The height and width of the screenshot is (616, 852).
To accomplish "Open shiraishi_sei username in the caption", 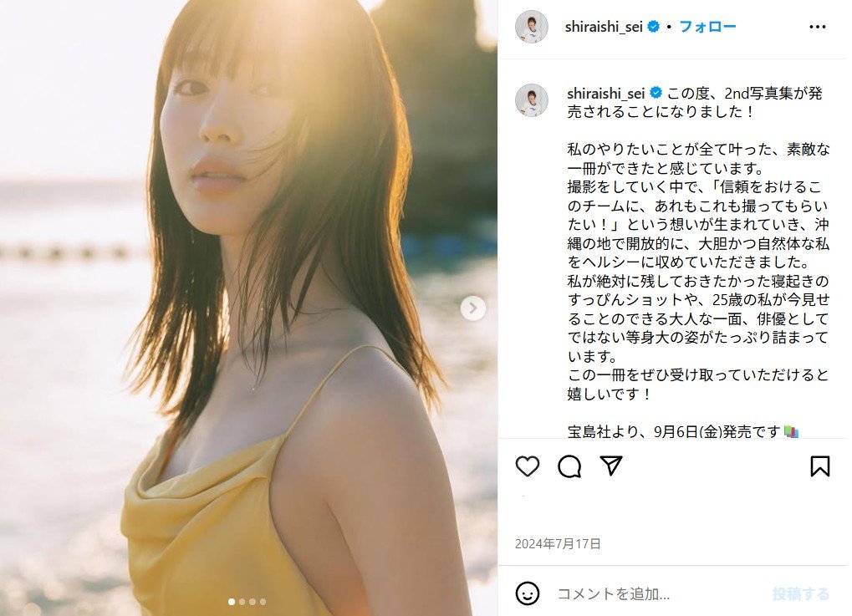I will point(606,94).
